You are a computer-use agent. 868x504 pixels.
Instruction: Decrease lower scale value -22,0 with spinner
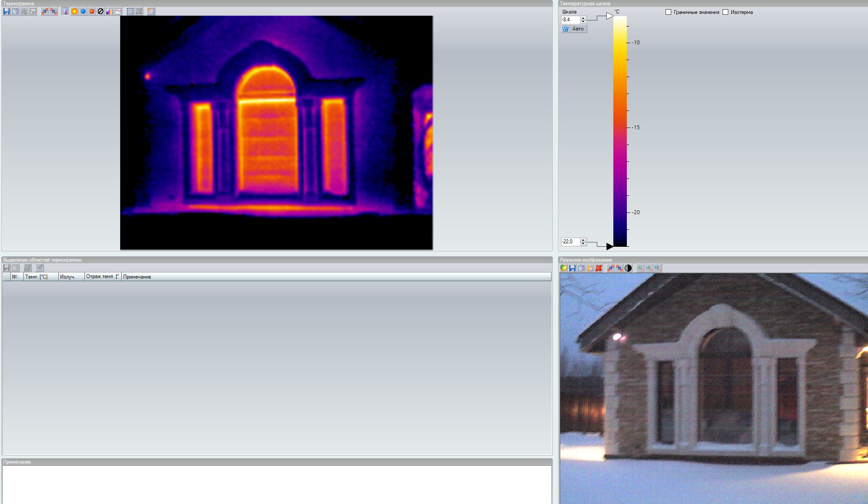tap(583, 243)
